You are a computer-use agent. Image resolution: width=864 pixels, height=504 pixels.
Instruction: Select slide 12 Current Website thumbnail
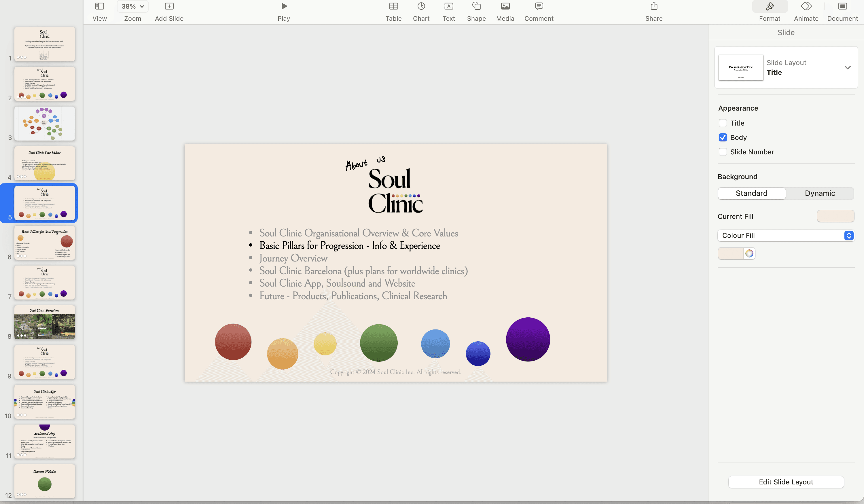[x=45, y=481]
